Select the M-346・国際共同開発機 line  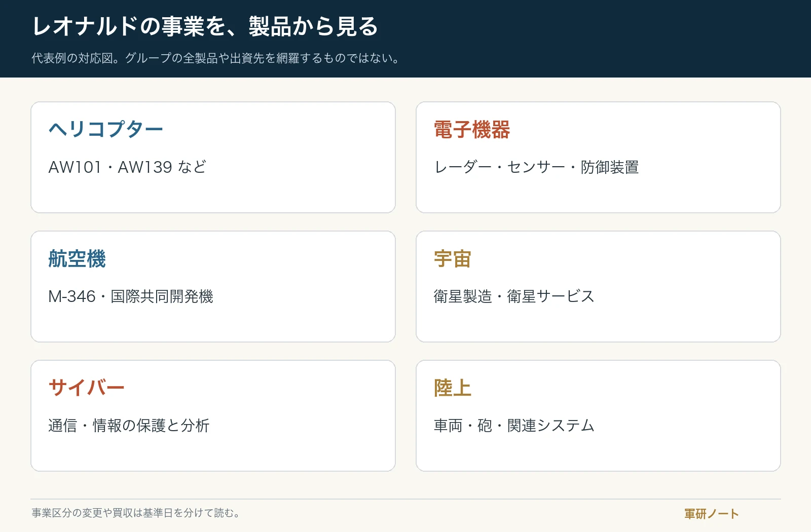[x=131, y=296]
